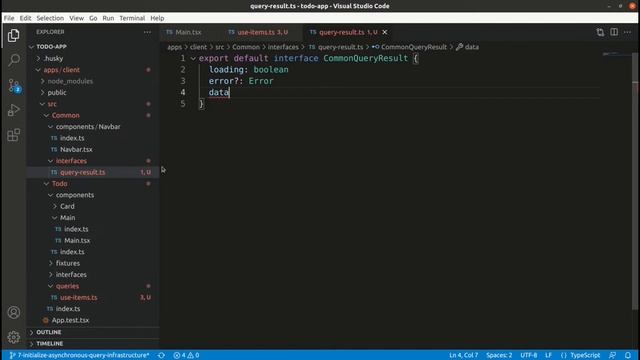Open problems errors and warnings indicator
Screen dimensions: 640x360
pyautogui.click(x=186, y=355)
